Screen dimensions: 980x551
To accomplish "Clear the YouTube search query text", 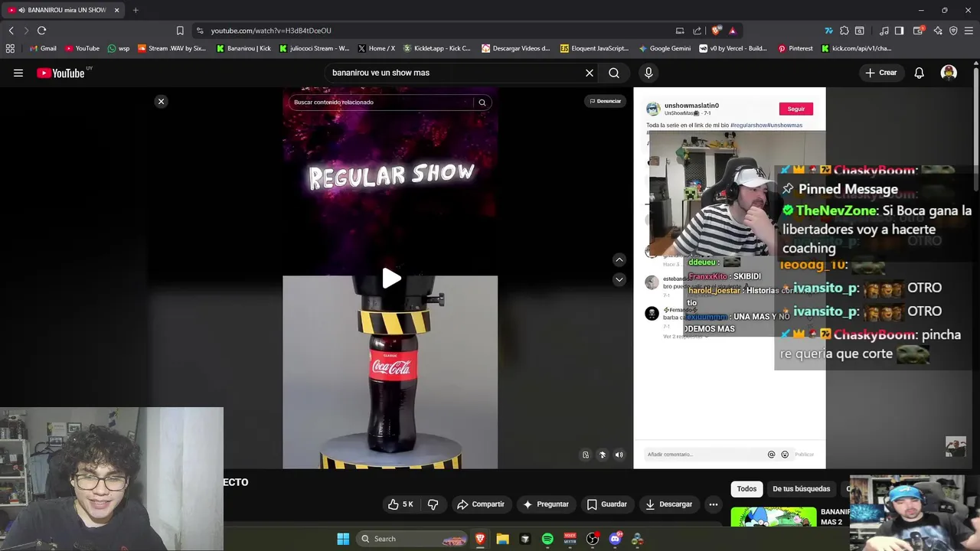I will (590, 73).
